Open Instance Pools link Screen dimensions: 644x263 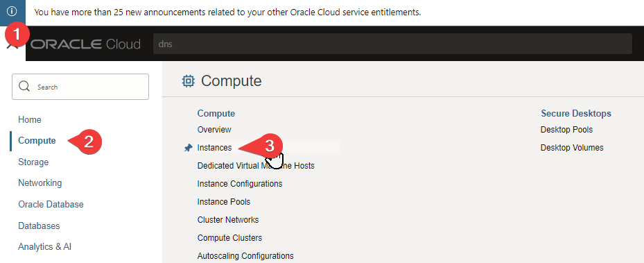click(x=224, y=202)
